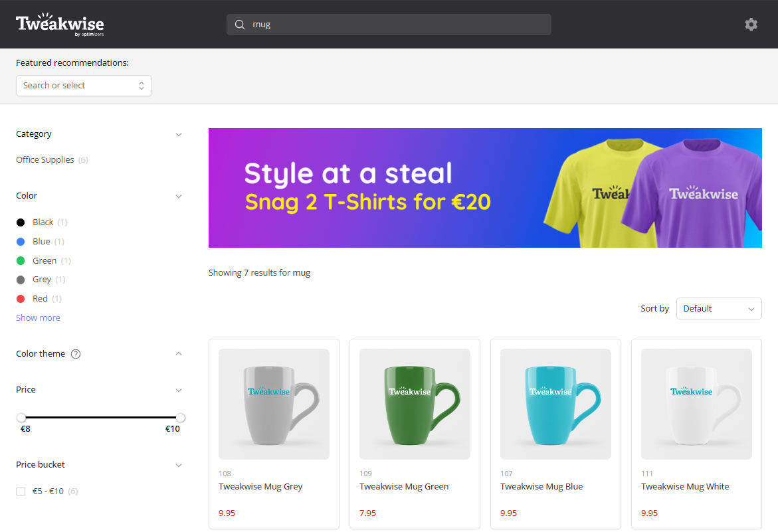Click the minimum price slider handle
The width and height of the screenshot is (778, 532).
coord(21,418)
